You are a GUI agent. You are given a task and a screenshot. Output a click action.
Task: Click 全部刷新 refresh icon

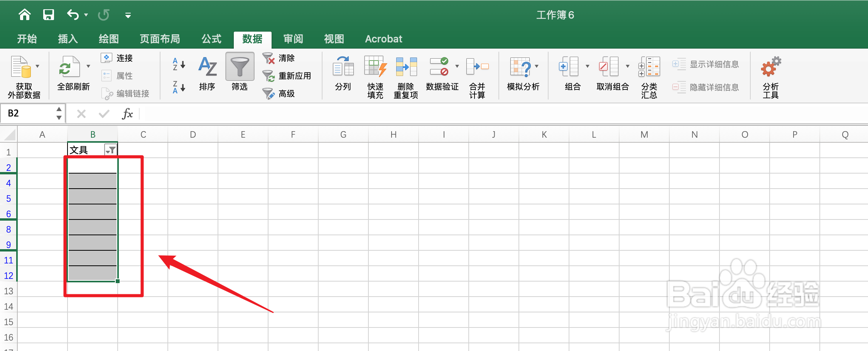69,67
